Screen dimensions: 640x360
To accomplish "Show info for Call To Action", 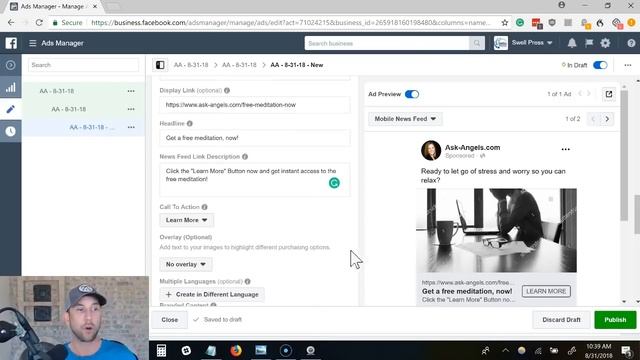I will [x=204, y=207].
